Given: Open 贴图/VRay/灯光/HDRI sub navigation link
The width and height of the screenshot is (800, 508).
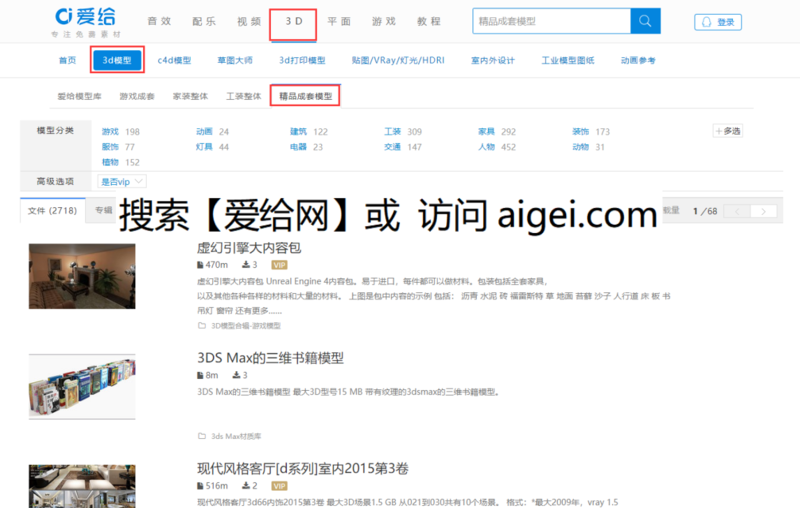Looking at the screenshot, I should pos(398,60).
